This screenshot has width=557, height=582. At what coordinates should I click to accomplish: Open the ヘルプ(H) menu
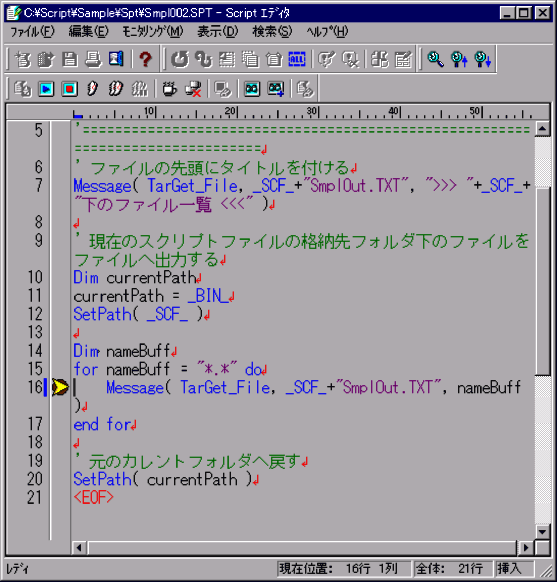coord(327,32)
